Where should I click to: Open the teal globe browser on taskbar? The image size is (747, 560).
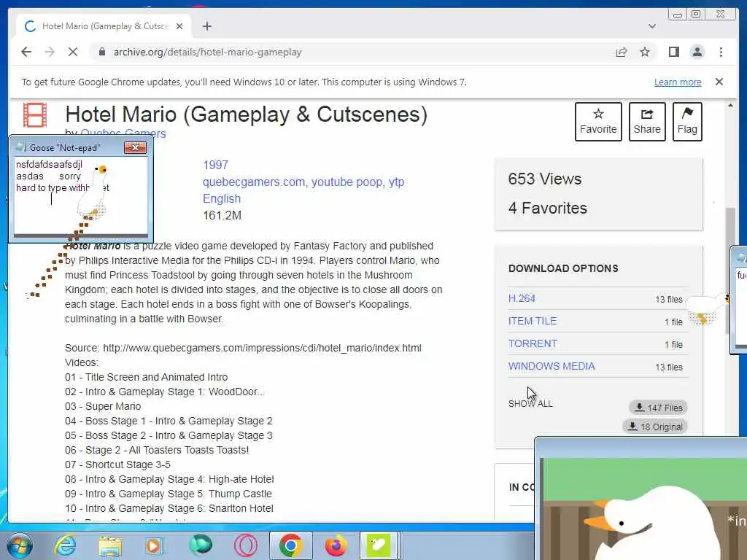tap(201, 545)
